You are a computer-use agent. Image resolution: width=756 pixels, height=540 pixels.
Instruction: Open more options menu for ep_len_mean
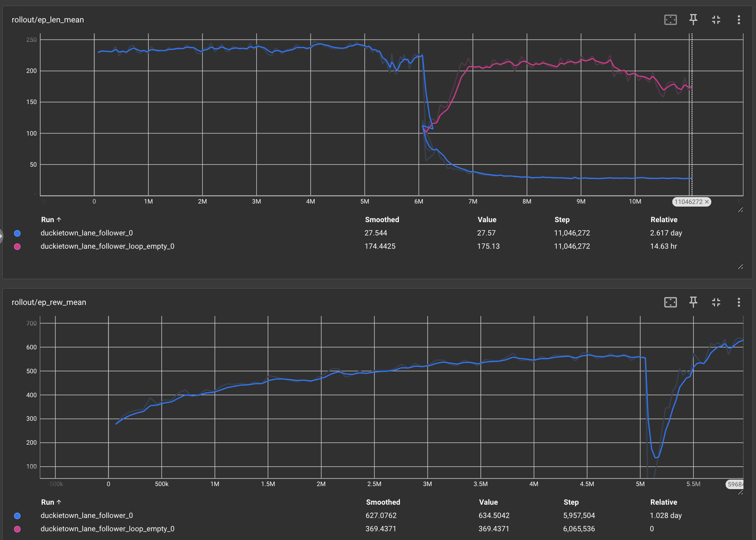coord(739,20)
